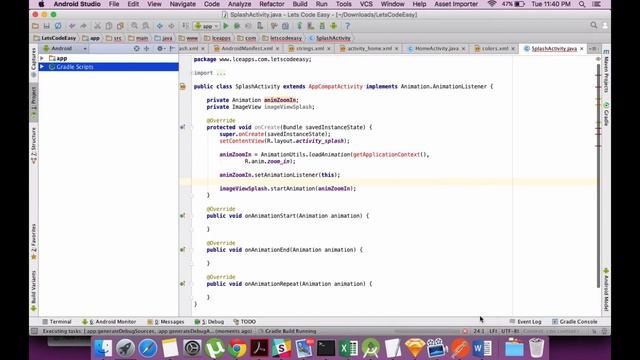This screenshot has height=360, width=640.
Task: Click the letscodeeasy breadcrumb folder
Action: pyautogui.click(x=282, y=38)
